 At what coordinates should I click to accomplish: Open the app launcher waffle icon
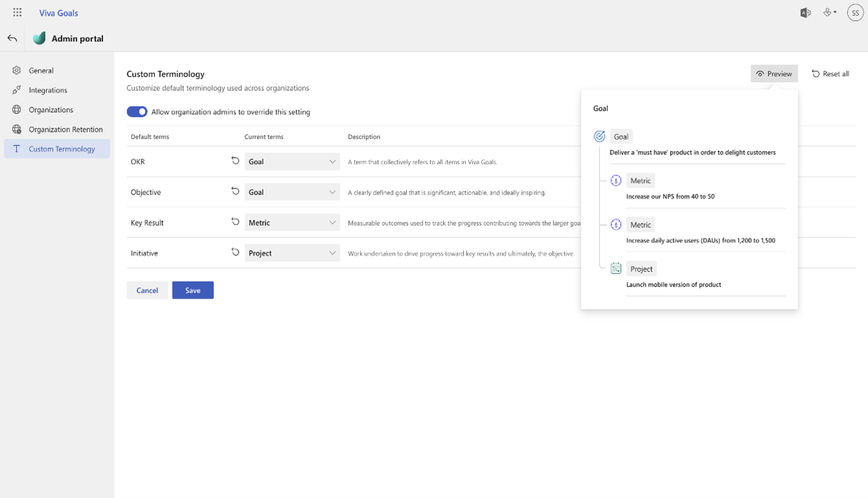pyautogui.click(x=18, y=12)
